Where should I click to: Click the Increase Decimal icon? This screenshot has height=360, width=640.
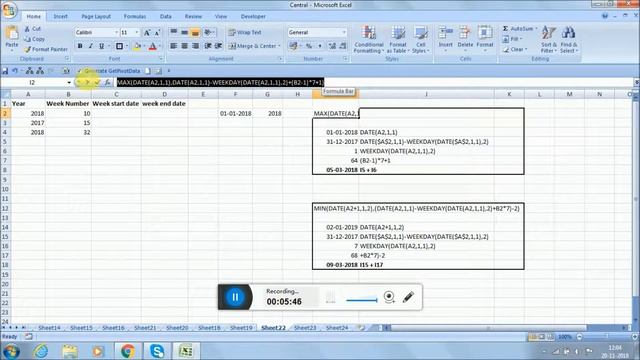pyautogui.click(x=332, y=46)
